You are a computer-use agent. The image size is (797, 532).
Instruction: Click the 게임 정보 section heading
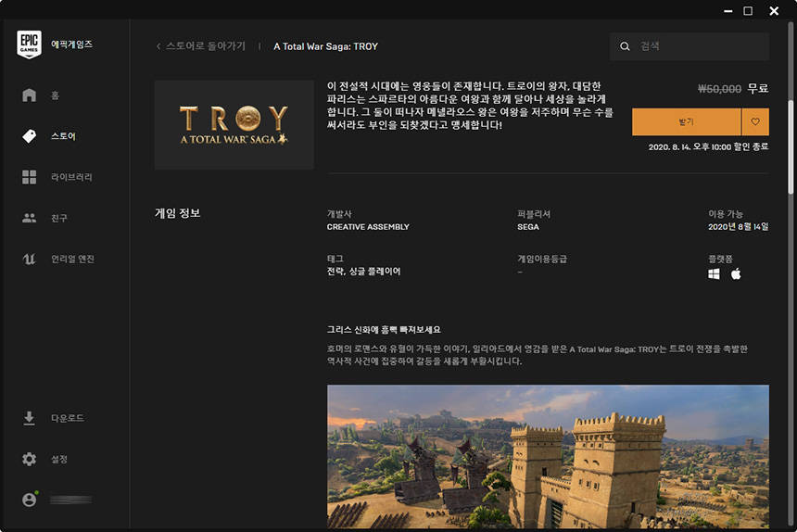[x=177, y=213]
